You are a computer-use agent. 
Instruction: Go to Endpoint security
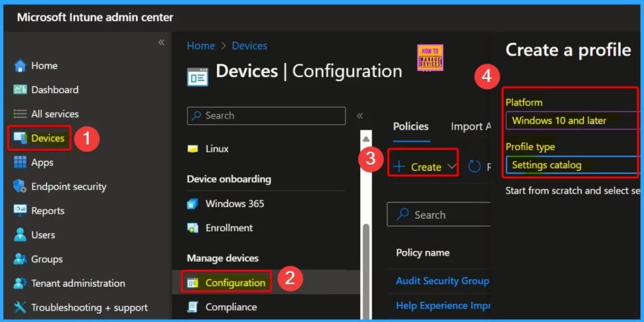pyautogui.click(x=60, y=186)
